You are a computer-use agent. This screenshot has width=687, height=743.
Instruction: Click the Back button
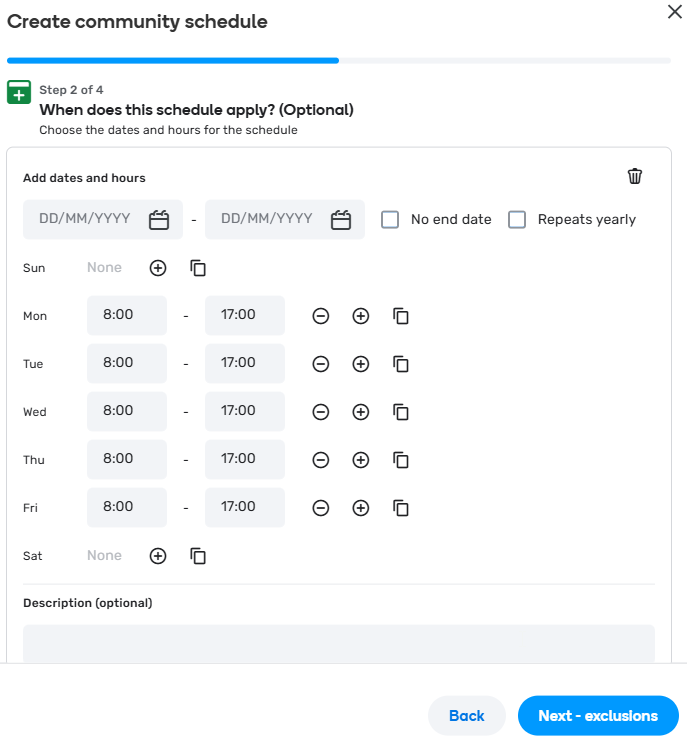coord(466,716)
